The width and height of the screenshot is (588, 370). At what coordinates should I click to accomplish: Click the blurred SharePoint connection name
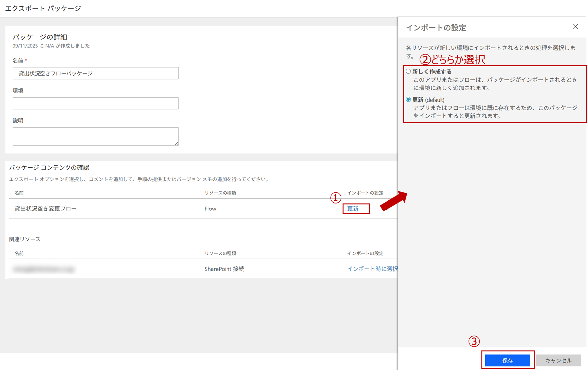coord(44,269)
